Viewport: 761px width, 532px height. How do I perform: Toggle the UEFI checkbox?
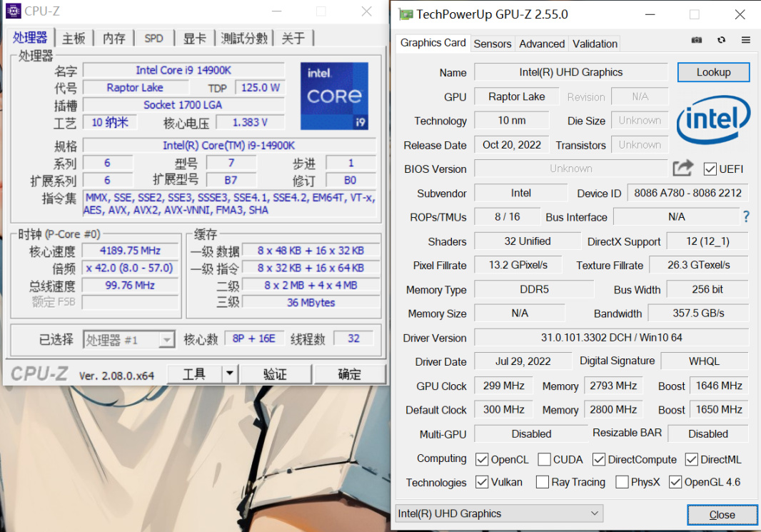point(710,169)
